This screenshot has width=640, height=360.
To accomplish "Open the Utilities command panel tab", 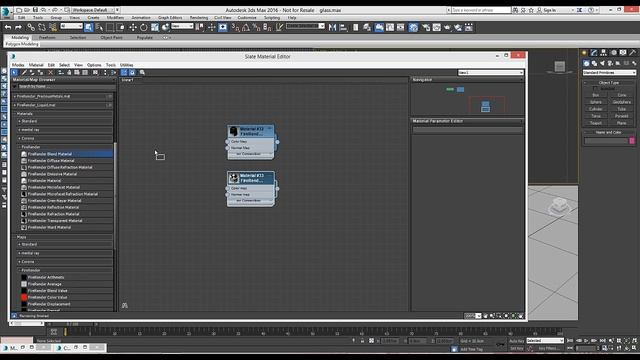I will tap(633, 53).
